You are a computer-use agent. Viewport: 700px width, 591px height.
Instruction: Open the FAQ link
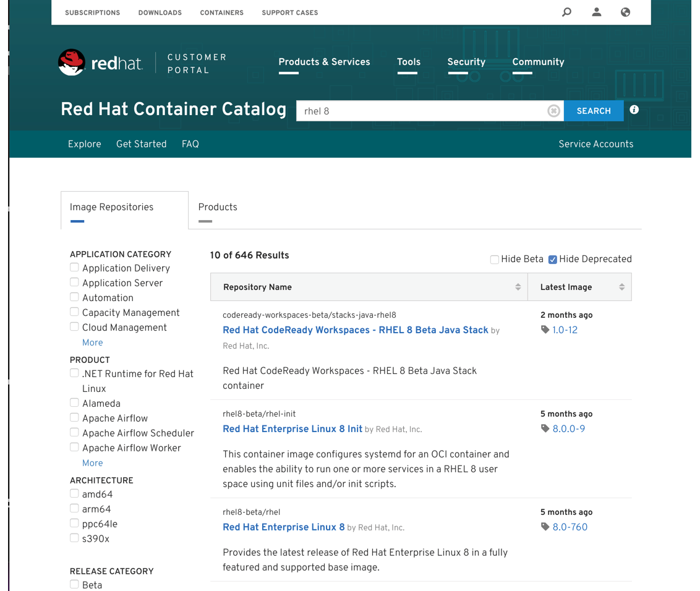pyautogui.click(x=190, y=144)
